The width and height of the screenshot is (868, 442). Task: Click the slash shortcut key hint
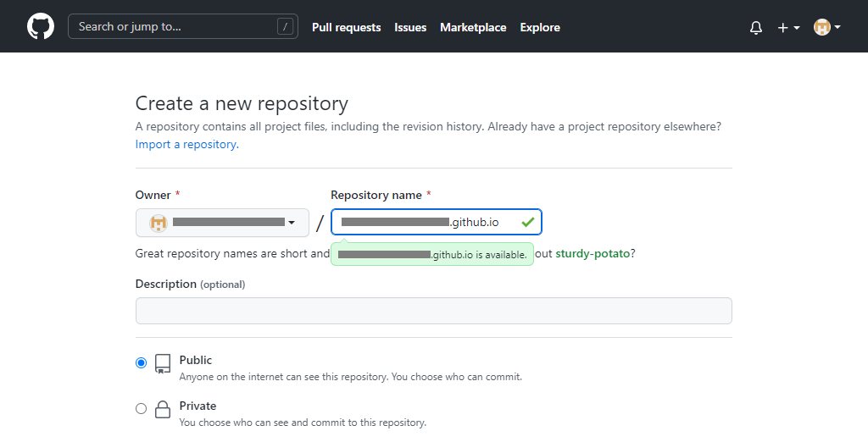coord(285,26)
